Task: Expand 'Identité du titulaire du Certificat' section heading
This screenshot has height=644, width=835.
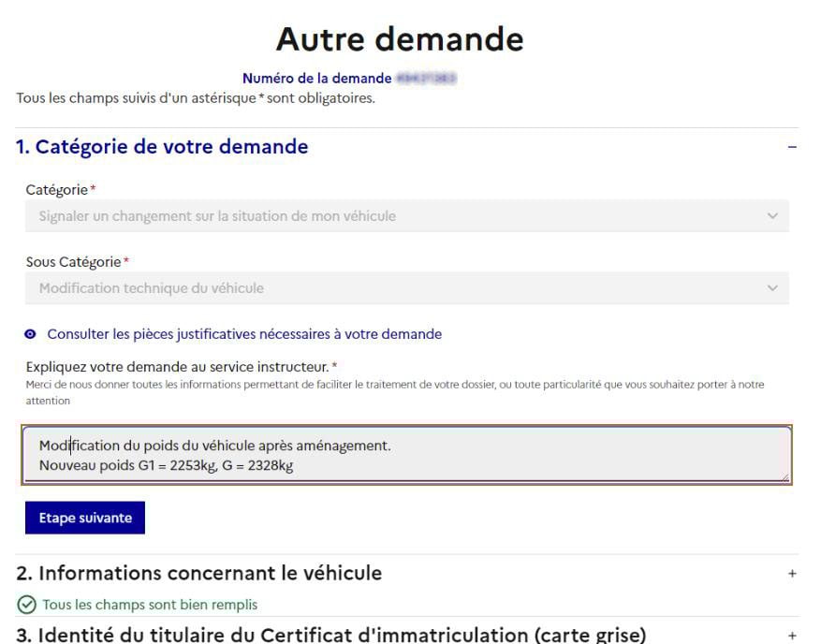Action: [330, 635]
